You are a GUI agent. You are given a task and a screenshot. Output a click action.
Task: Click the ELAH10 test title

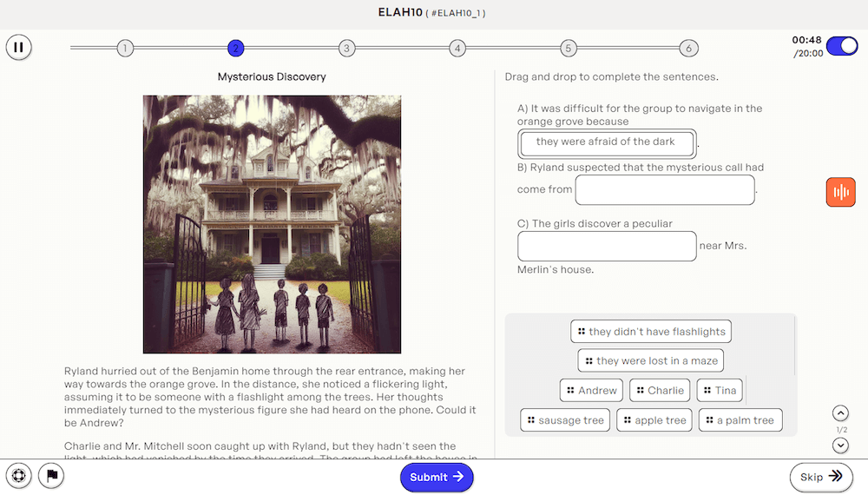pyautogui.click(x=400, y=12)
